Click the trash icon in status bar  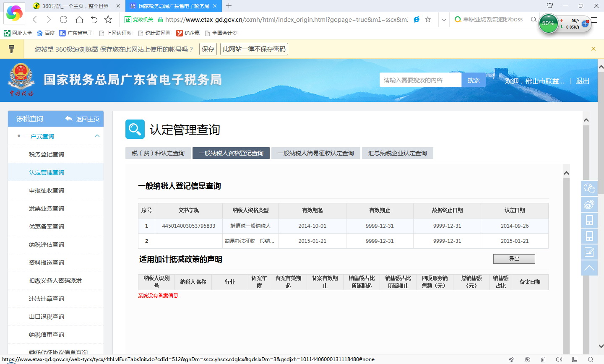[543, 359]
